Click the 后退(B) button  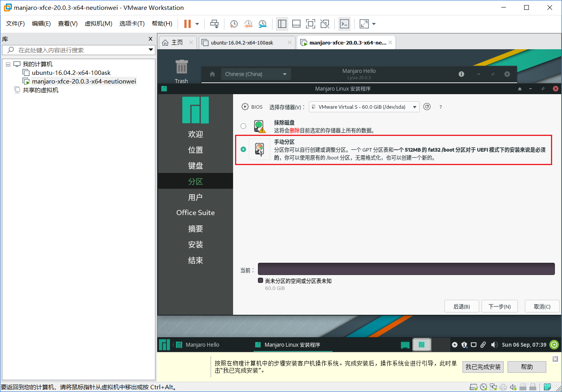tap(462, 306)
